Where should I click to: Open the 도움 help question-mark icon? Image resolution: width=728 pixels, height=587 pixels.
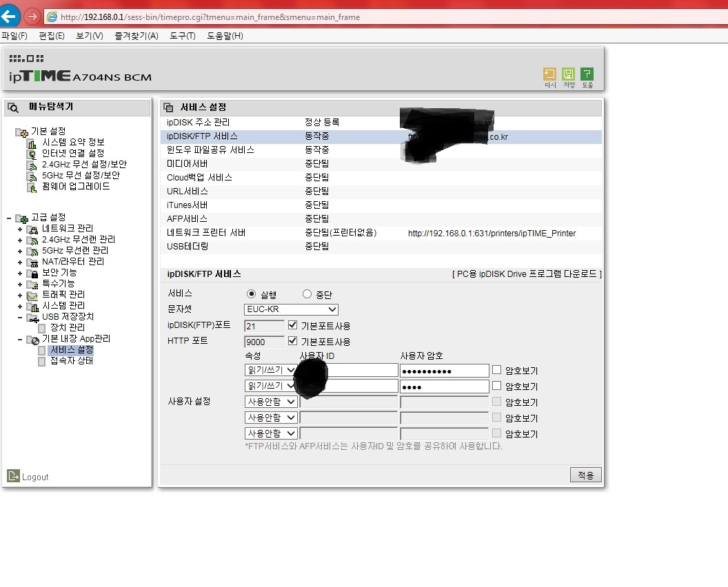coord(587,74)
